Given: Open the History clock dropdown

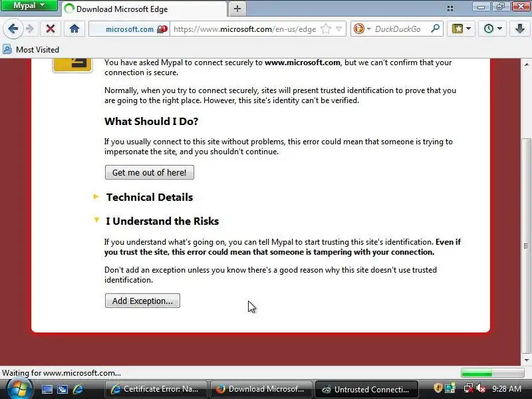Looking at the screenshot, I should coord(492,29).
